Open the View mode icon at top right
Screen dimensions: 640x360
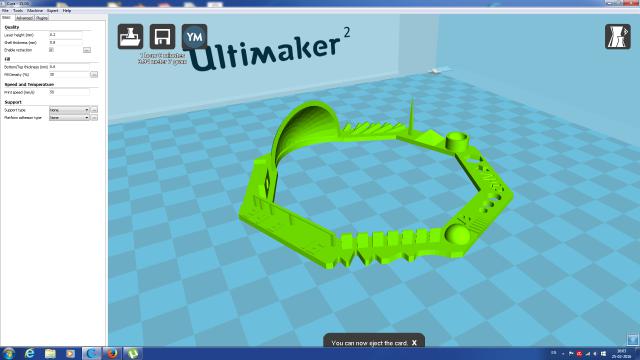[x=618, y=37]
